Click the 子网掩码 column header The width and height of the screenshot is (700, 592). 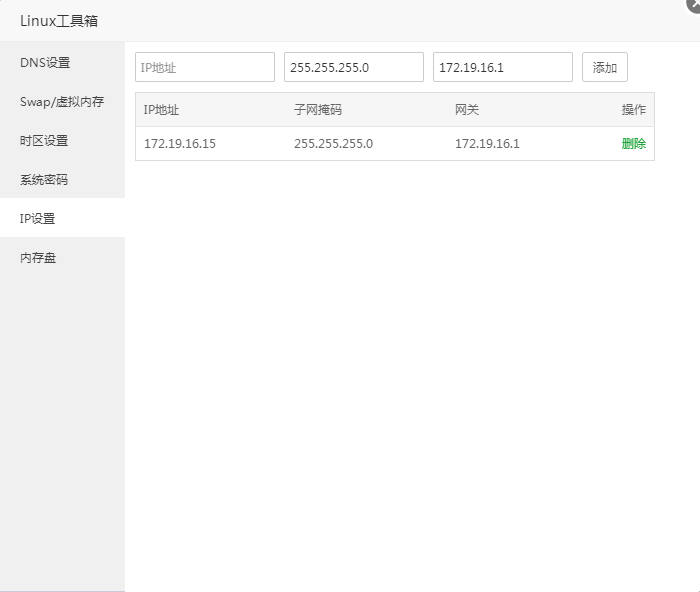[x=318, y=110]
